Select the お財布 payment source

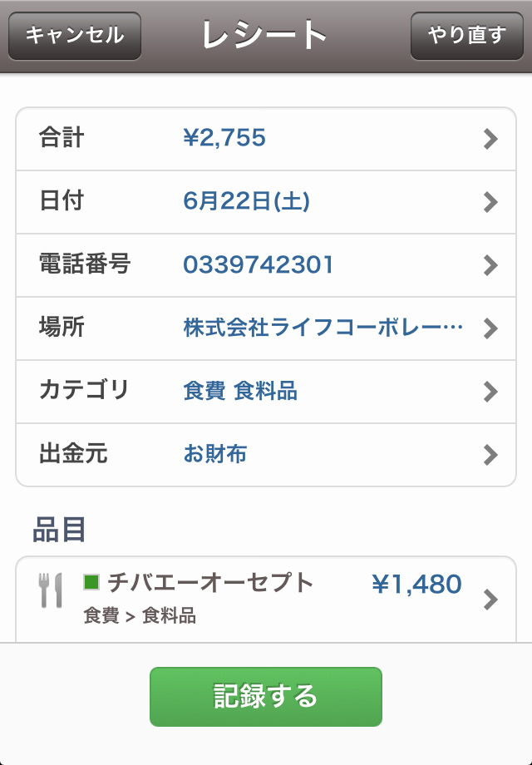214,454
